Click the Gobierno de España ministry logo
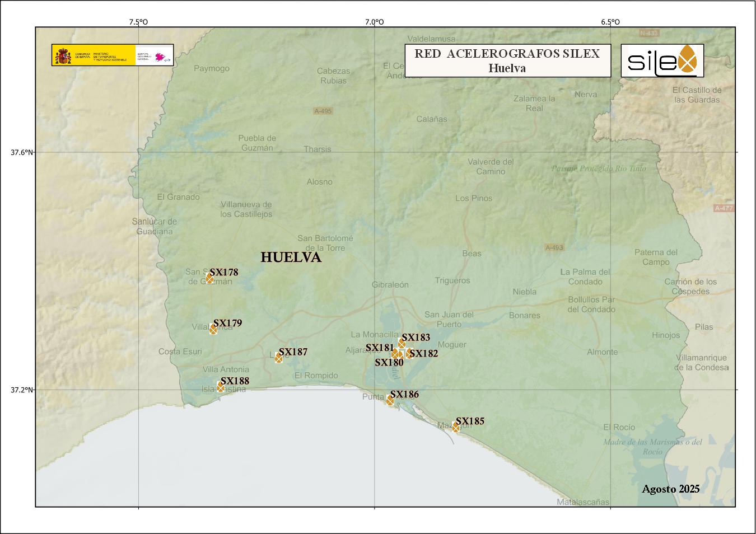 click(94, 55)
